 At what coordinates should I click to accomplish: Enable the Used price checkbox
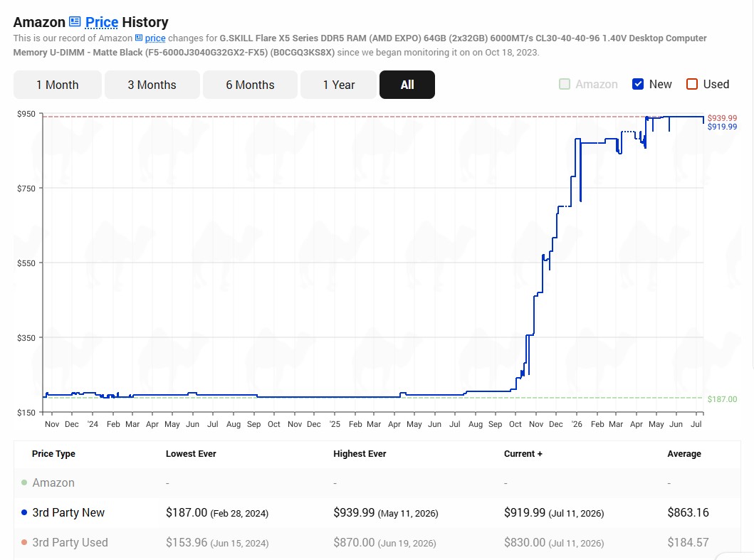(691, 84)
